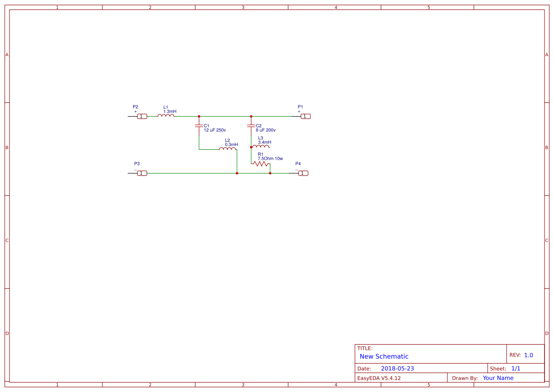
Task: Click the "Sheet:" field label
Action: click(498, 369)
